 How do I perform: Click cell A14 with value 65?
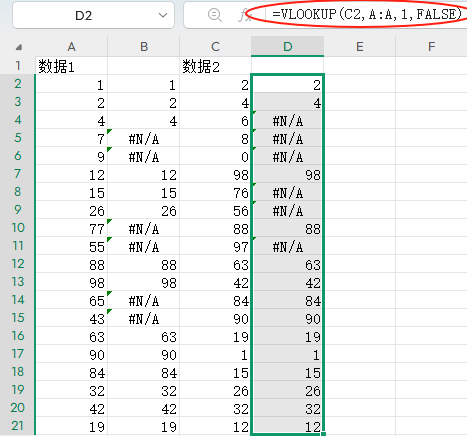(71, 300)
